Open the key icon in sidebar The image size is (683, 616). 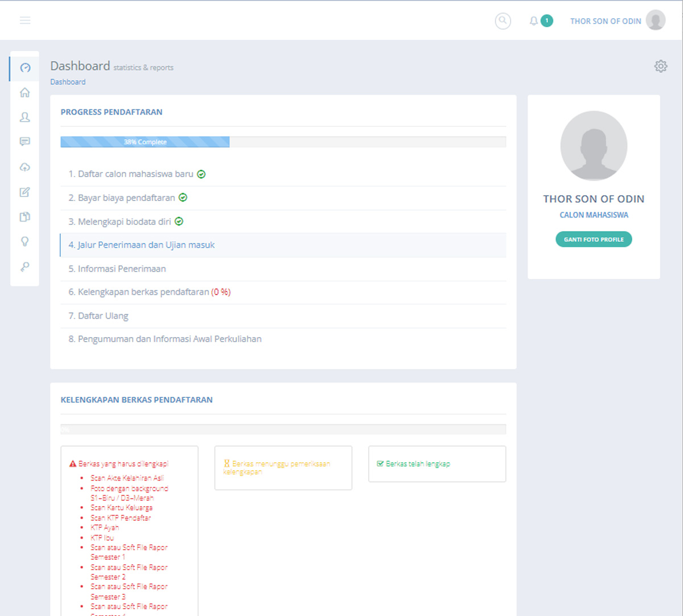pos(25,266)
